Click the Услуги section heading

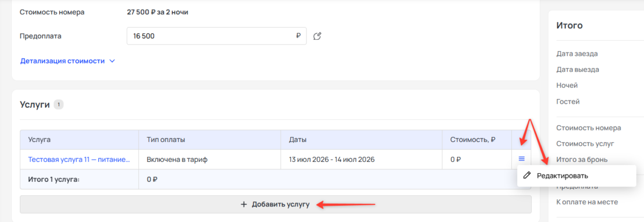click(35, 105)
